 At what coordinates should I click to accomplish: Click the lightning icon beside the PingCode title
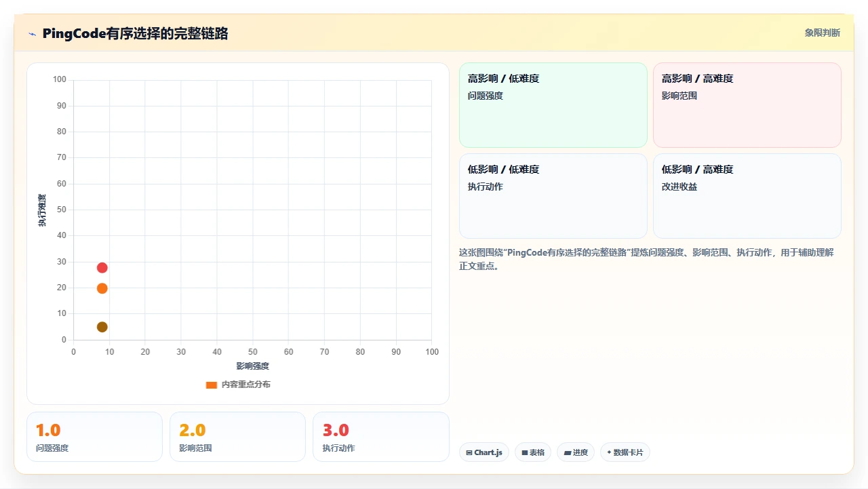click(33, 34)
